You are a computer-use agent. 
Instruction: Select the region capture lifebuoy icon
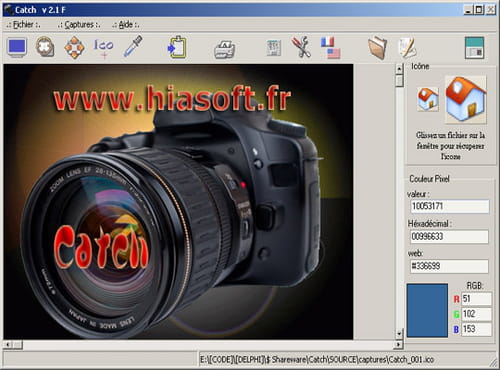[x=74, y=48]
